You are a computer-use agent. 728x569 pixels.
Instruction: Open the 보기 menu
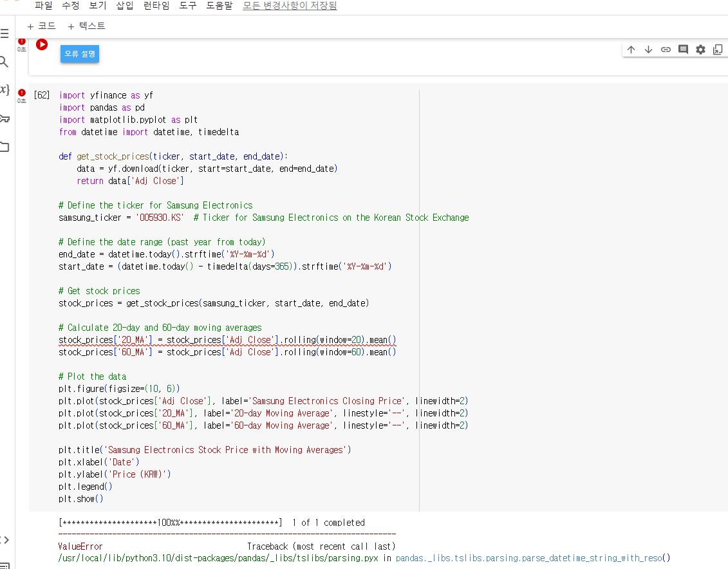tap(97, 6)
